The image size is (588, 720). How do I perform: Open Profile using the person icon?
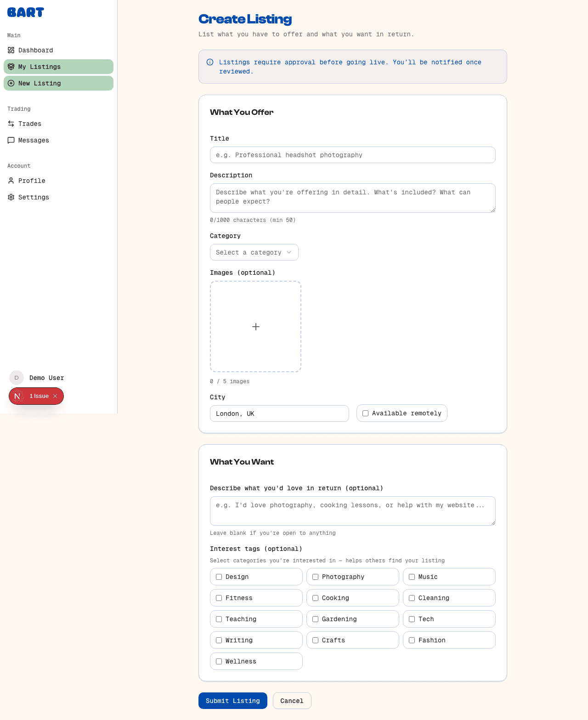[11, 181]
